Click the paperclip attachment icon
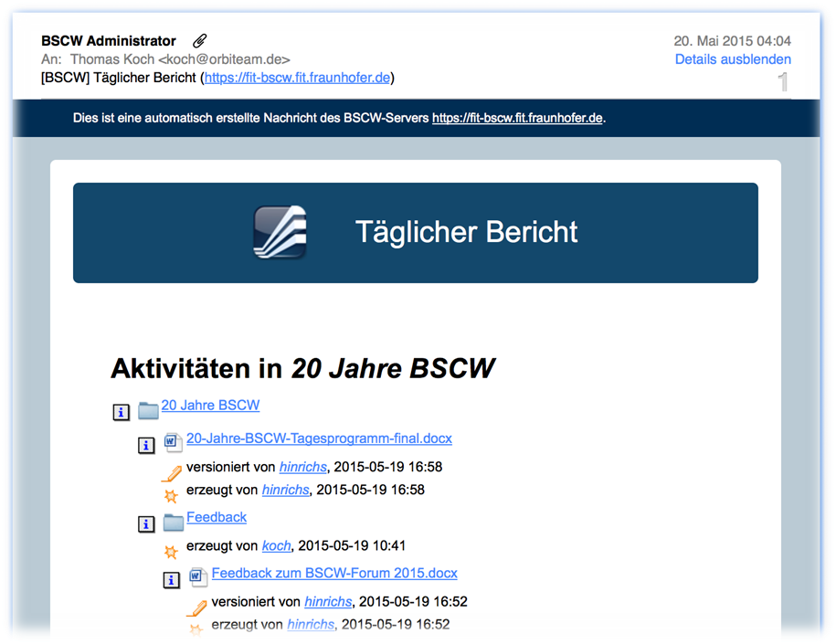The image size is (836, 644). coord(200,40)
